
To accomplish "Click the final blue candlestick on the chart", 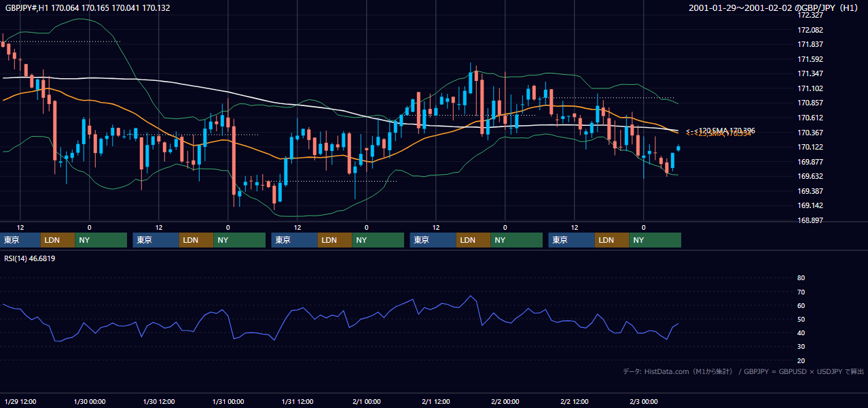I will (678, 148).
